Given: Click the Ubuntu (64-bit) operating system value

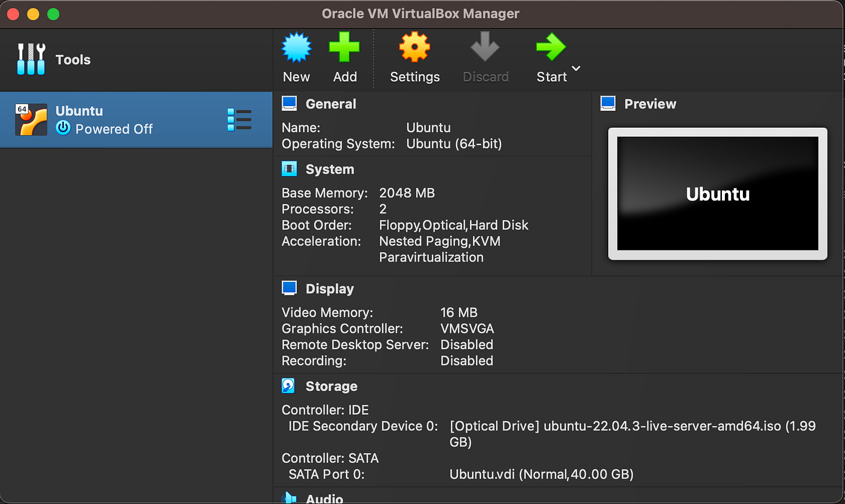Looking at the screenshot, I should [454, 144].
